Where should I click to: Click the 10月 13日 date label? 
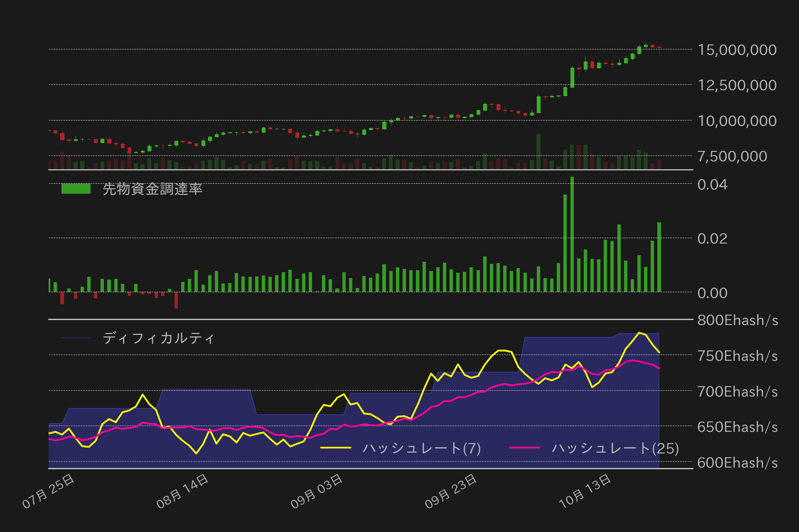[x=585, y=491]
